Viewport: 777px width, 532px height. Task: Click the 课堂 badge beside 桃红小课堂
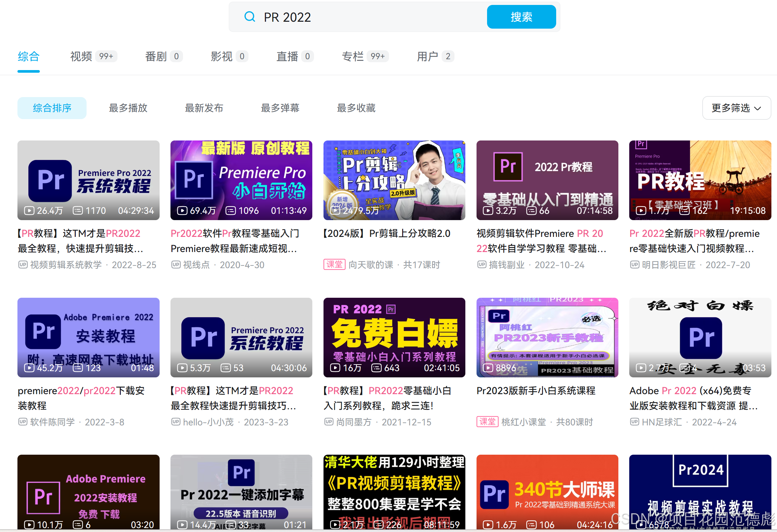click(487, 422)
